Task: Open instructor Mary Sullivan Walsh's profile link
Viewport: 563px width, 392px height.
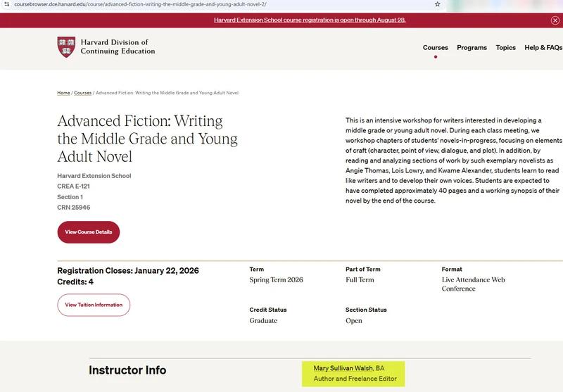Action: click(x=343, y=368)
